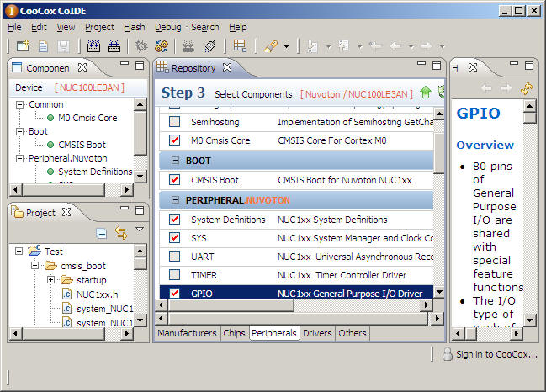Screen dimensions: 546x392
Task: Click the Repository horizontal scrollbar
Action: pos(294,317)
